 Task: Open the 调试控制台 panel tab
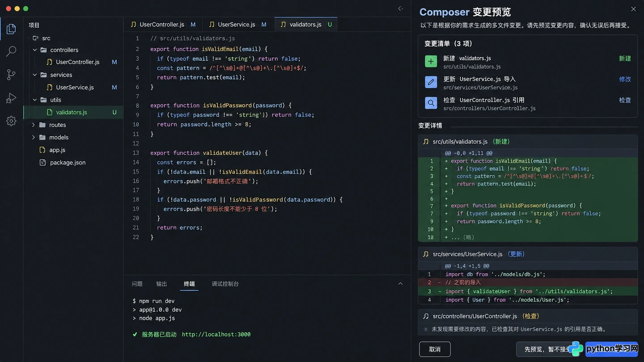point(225,284)
